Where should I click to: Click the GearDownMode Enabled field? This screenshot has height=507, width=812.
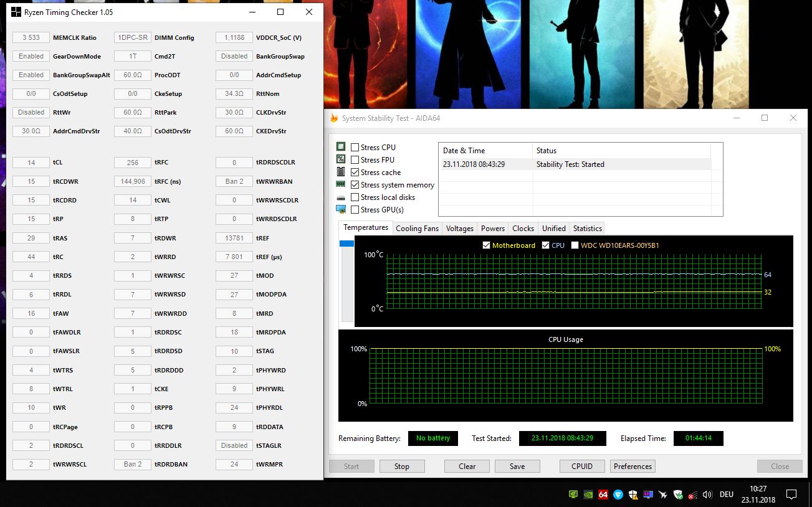tap(31, 56)
